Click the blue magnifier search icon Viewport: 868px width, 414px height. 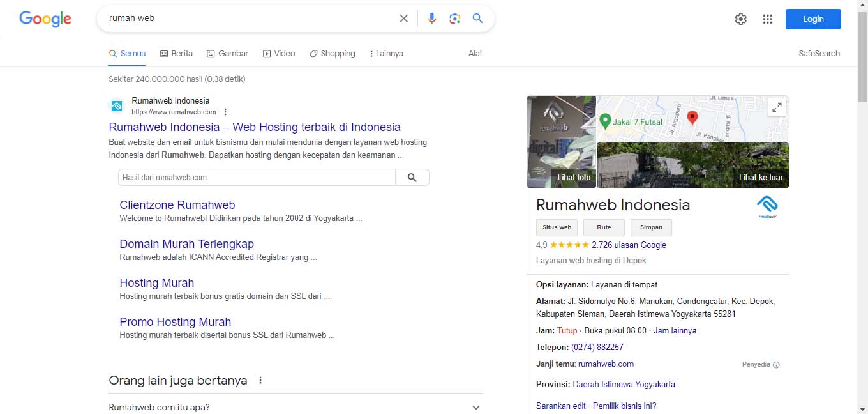[477, 19]
